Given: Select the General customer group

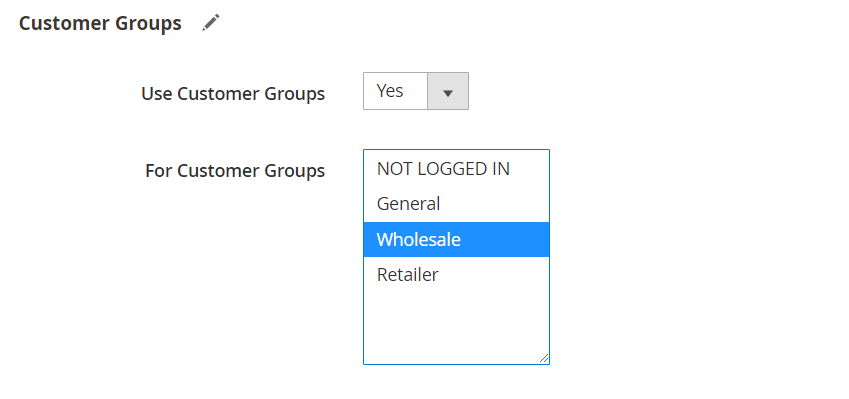Looking at the screenshot, I should (x=456, y=204).
